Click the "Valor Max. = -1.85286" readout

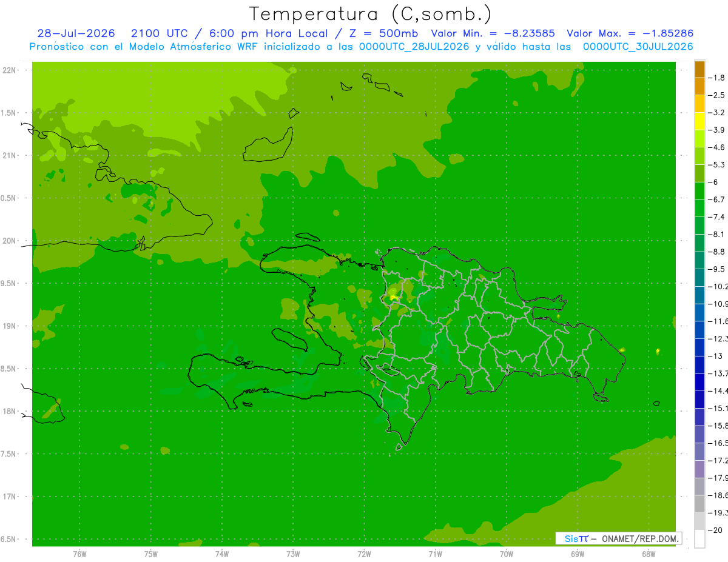(630, 33)
